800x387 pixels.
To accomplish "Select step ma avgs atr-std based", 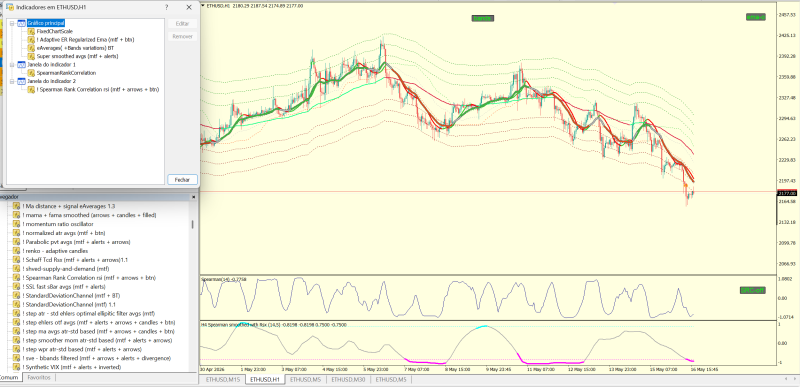I will pos(98,331).
